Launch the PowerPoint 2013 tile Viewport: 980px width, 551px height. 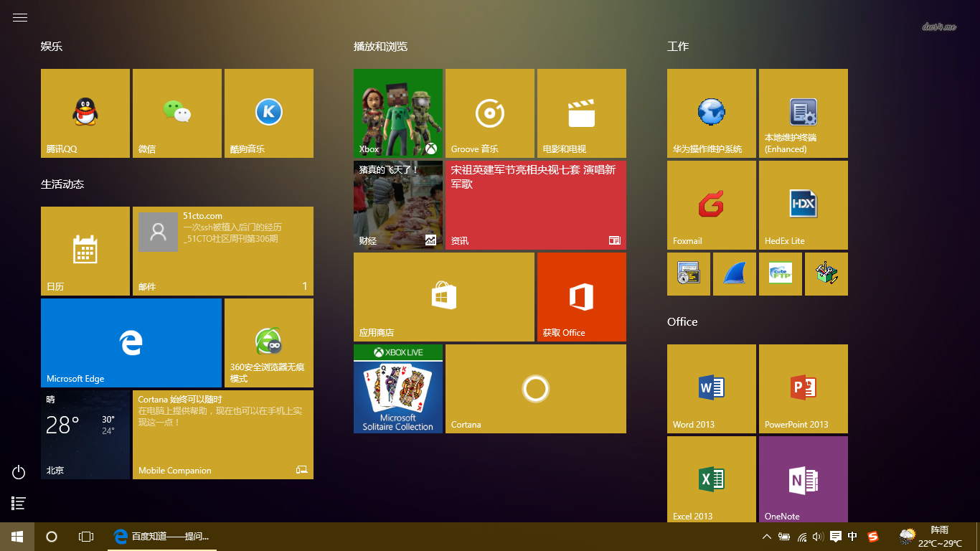pyautogui.click(x=804, y=389)
